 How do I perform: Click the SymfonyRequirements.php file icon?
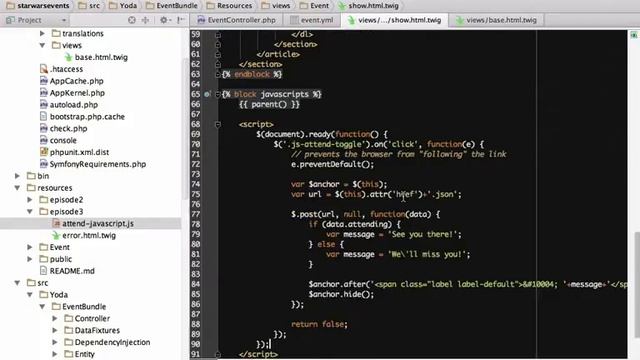(44, 164)
